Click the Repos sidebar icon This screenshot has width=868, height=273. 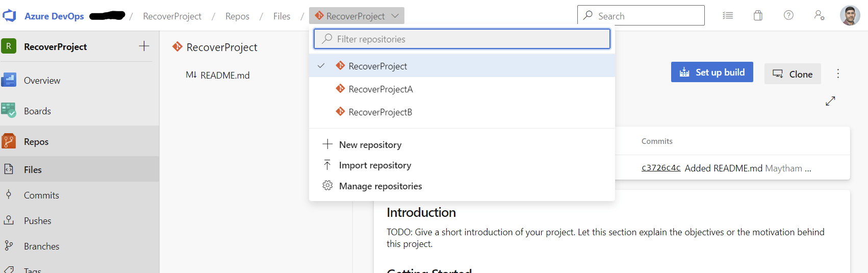[x=9, y=141]
